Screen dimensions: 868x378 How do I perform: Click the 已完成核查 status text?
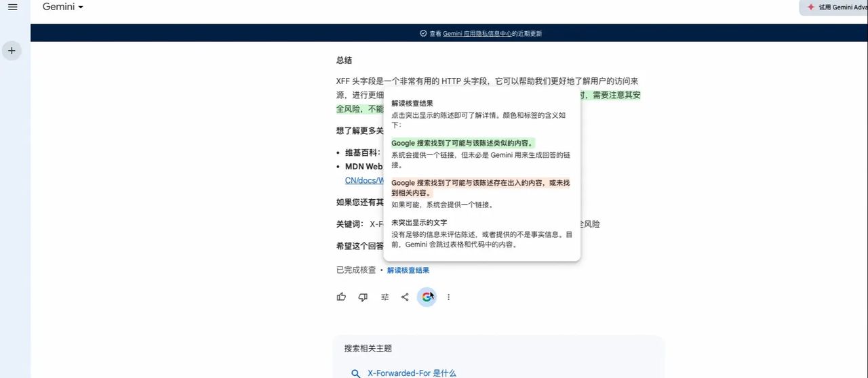(x=356, y=270)
